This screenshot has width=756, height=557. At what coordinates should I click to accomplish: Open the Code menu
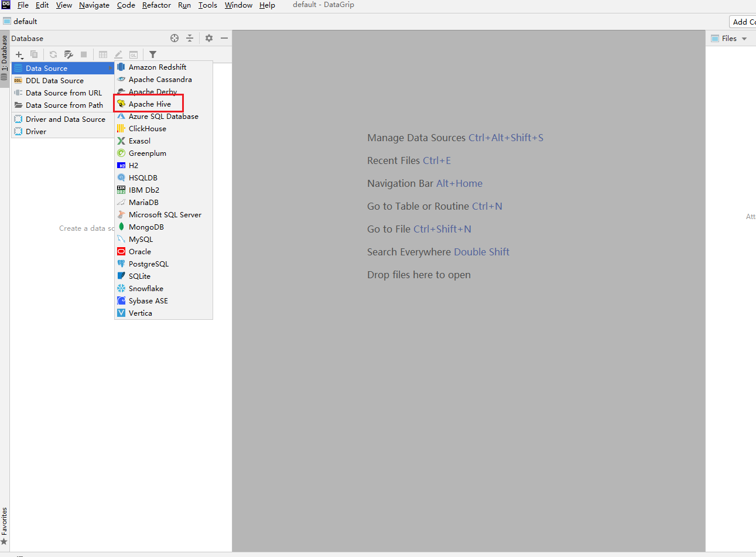pyautogui.click(x=126, y=5)
